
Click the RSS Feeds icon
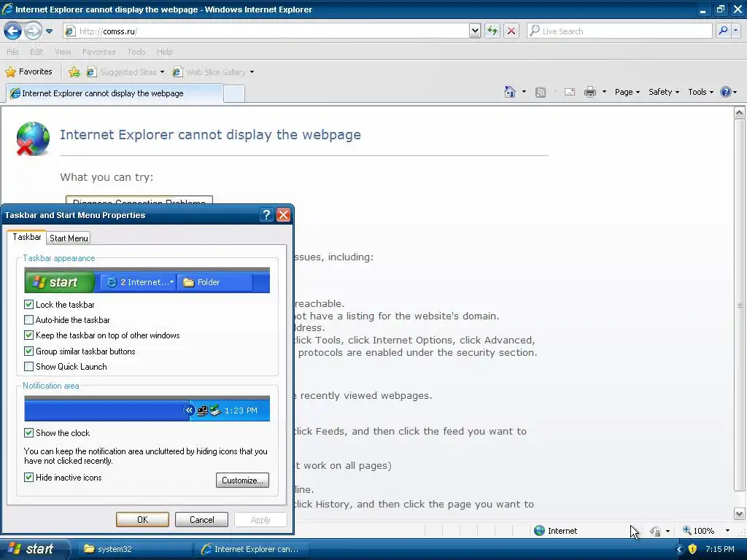pos(541,93)
